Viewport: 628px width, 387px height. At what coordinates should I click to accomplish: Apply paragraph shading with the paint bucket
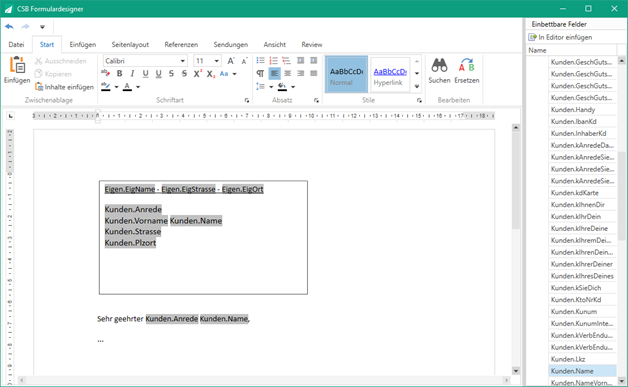282,86
